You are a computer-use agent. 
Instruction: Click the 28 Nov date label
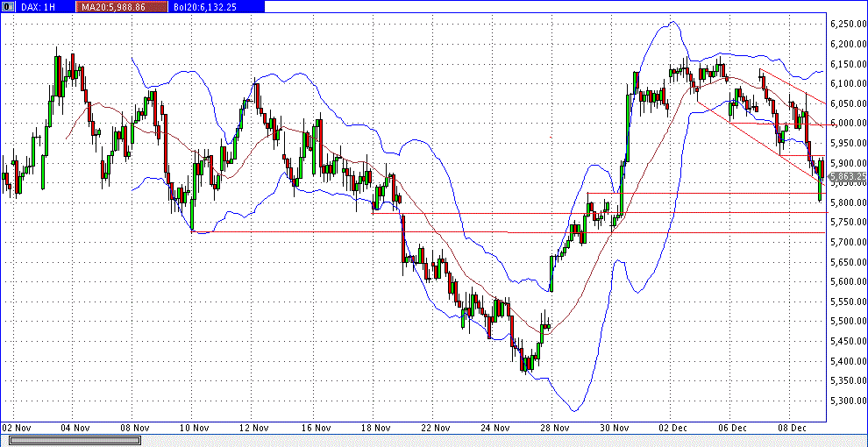pos(554,428)
